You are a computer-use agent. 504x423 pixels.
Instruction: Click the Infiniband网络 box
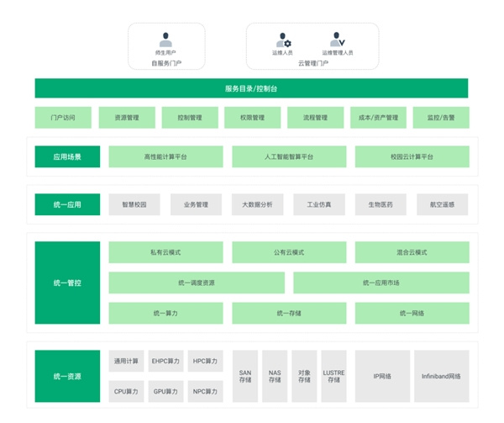[442, 376]
